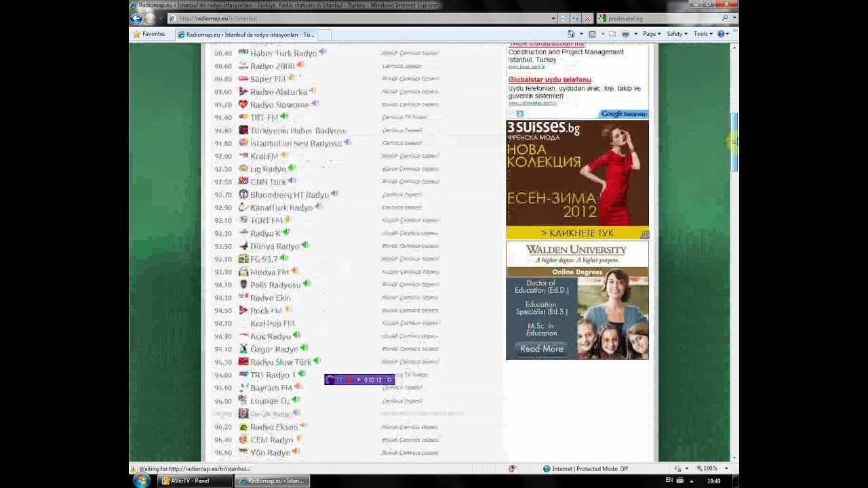Click the speaker icon beside Radyo Eksen
The image size is (868, 488).
click(x=303, y=426)
